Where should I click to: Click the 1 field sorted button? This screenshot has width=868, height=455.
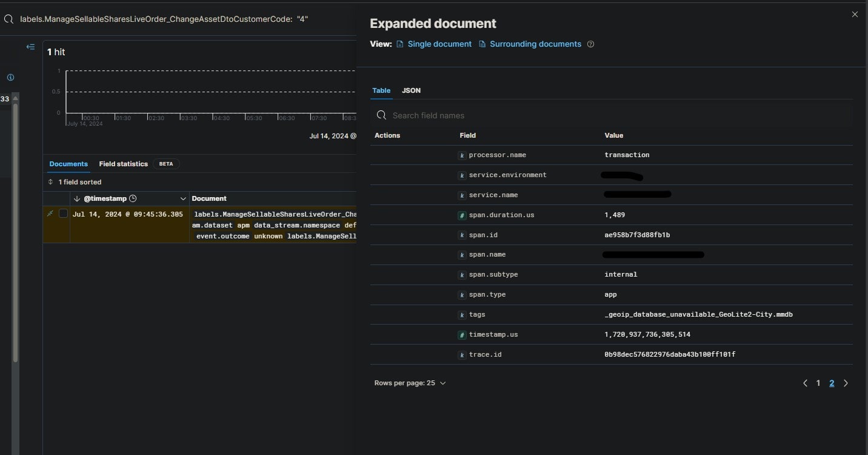[x=75, y=182]
